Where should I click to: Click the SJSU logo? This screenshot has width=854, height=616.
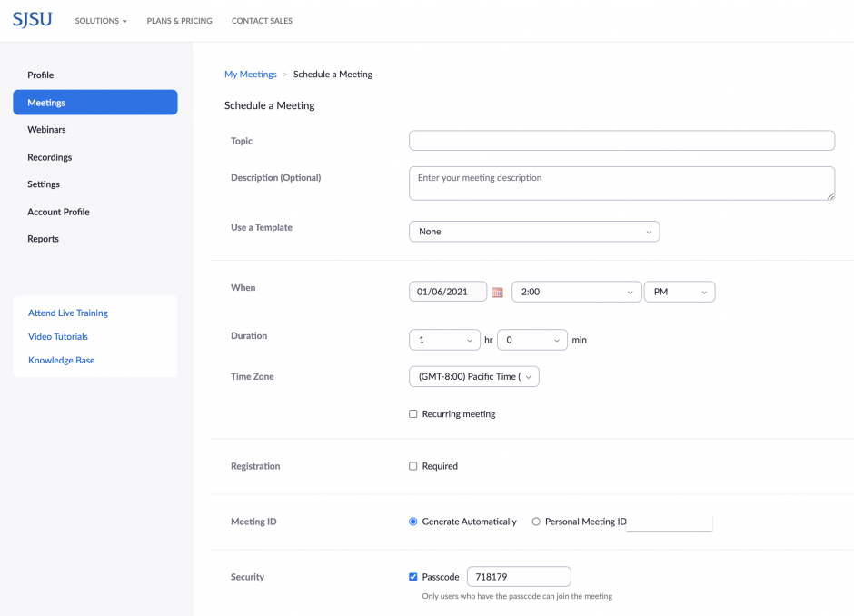[33, 20]
